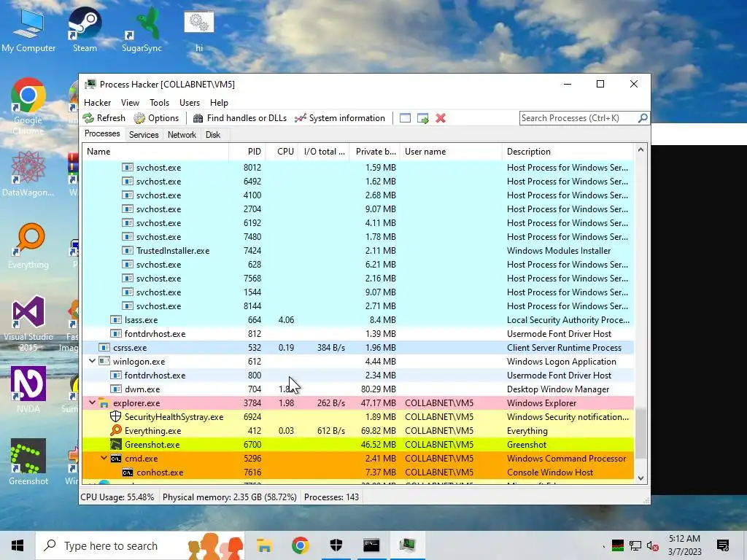
Task: Click the cmd.exe console icon
Action: coord(116,459)
